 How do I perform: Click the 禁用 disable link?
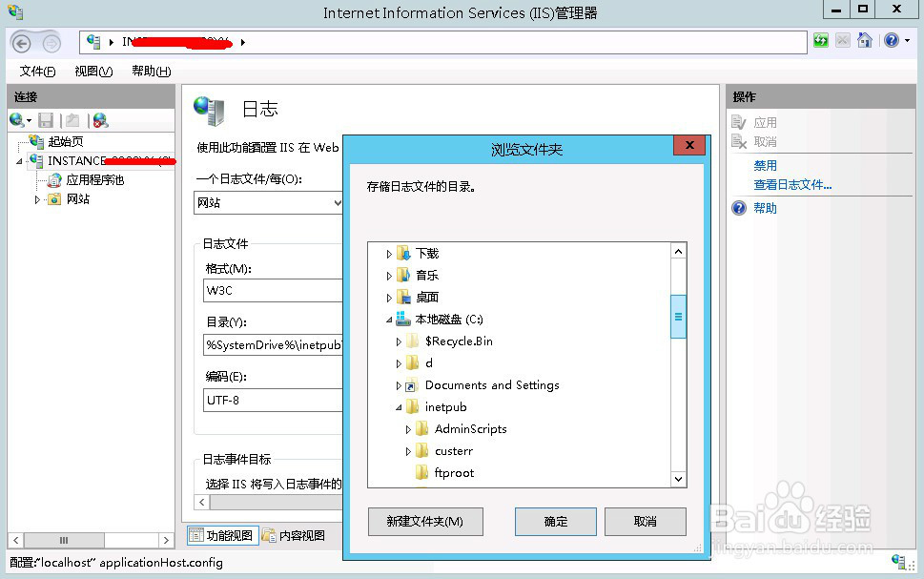pos(765,166)
